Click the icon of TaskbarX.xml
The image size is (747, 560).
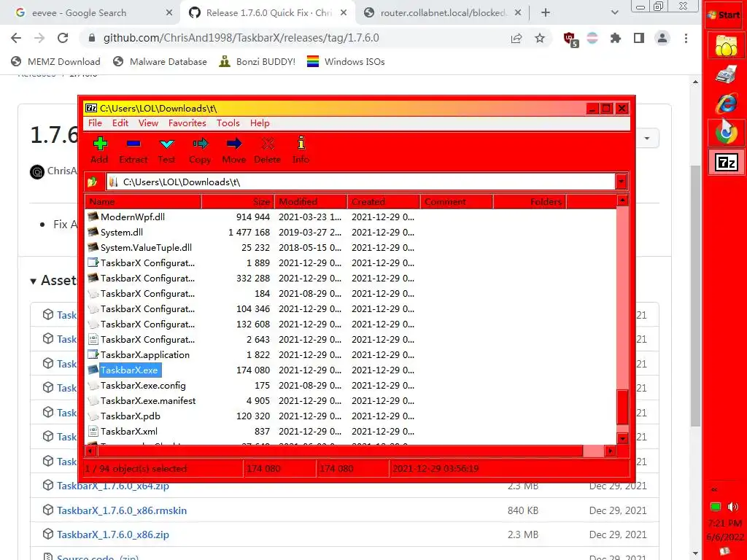click(x=93, y=431)
